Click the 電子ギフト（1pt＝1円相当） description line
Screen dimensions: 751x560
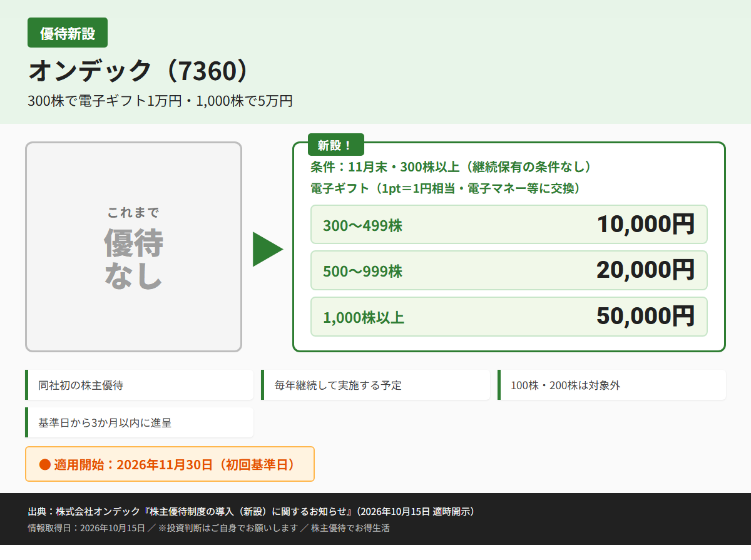click(x=446, y=188)
